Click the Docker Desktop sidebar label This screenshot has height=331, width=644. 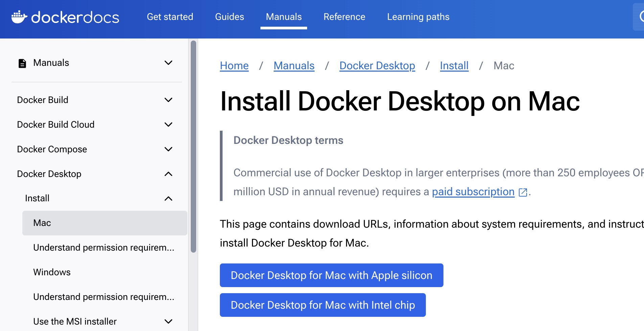(49, 174)
